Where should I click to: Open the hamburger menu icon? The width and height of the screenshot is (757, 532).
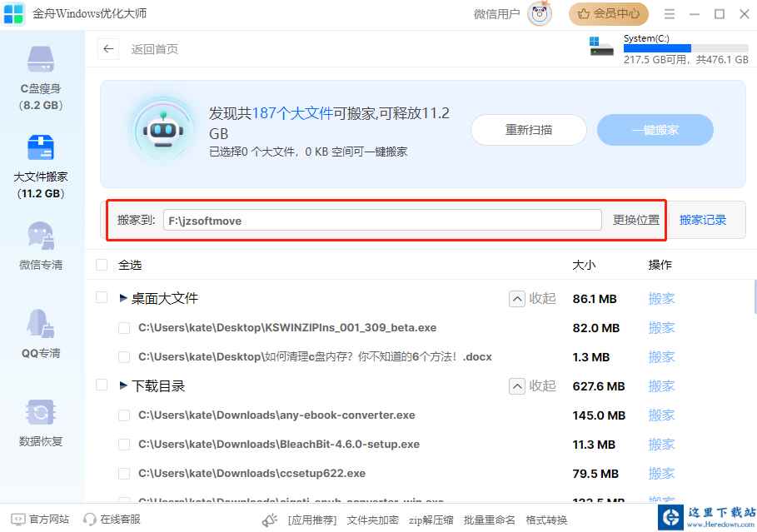click(669, 14)
